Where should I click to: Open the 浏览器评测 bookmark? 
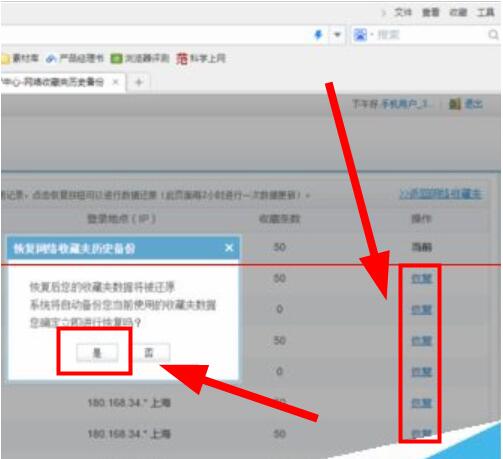(140, 59)
